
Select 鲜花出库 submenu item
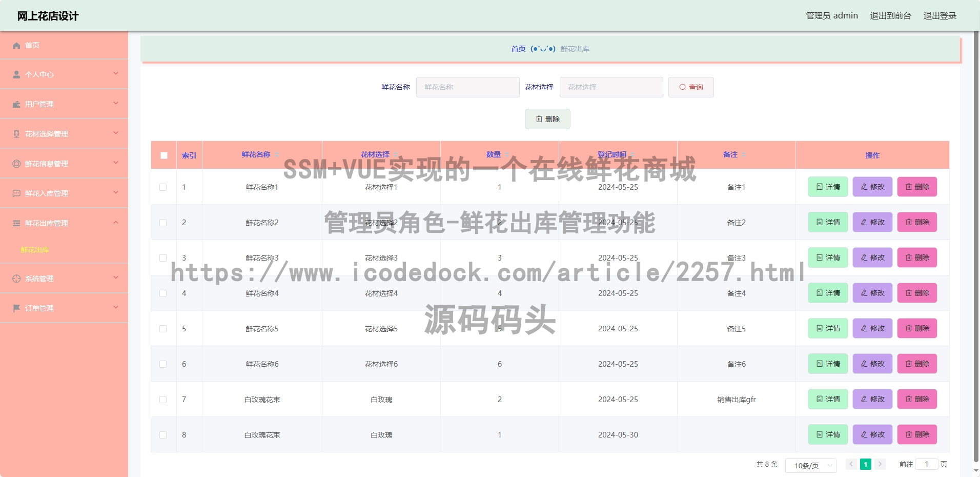point(35,250)
